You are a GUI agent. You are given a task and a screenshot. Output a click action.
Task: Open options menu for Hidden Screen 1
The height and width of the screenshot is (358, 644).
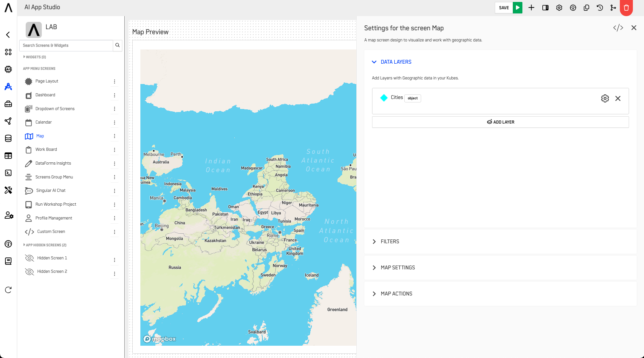pyautogui.click(x=114, y=260)
